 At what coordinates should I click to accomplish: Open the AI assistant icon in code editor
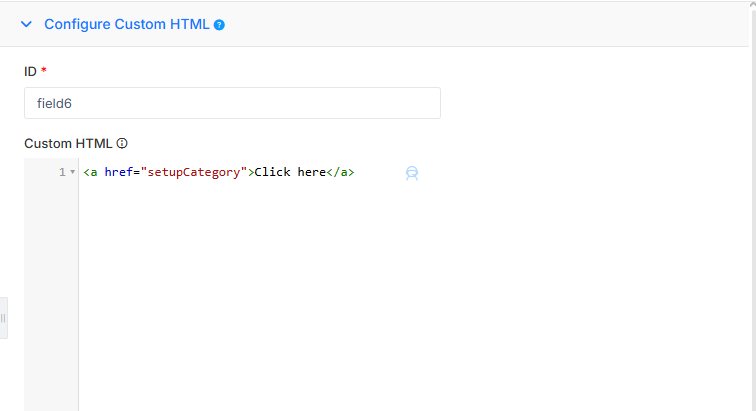point(412,173)
